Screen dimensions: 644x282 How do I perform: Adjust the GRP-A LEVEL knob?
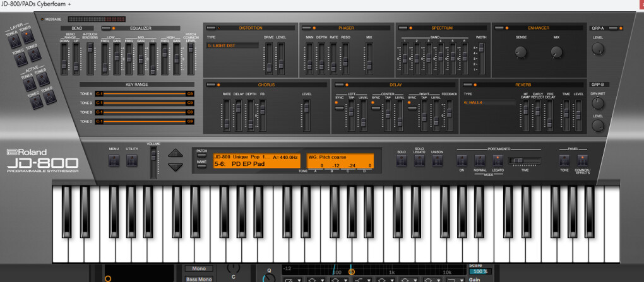click(x=597, y=49)
